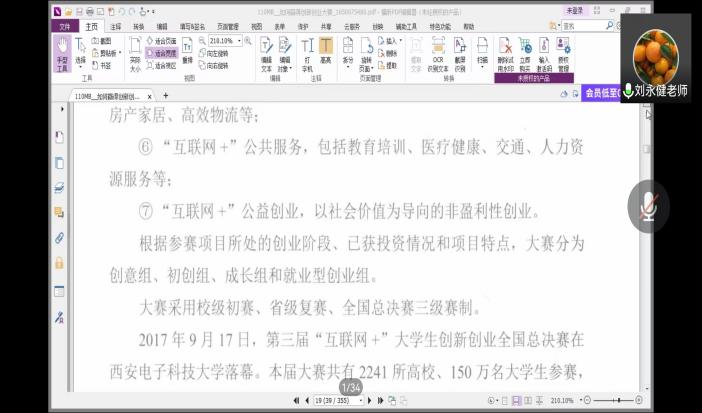Viewport: 702px width, 413px height.
Task: Click the Print icon in quick toolbar
Action: point(90,11)
